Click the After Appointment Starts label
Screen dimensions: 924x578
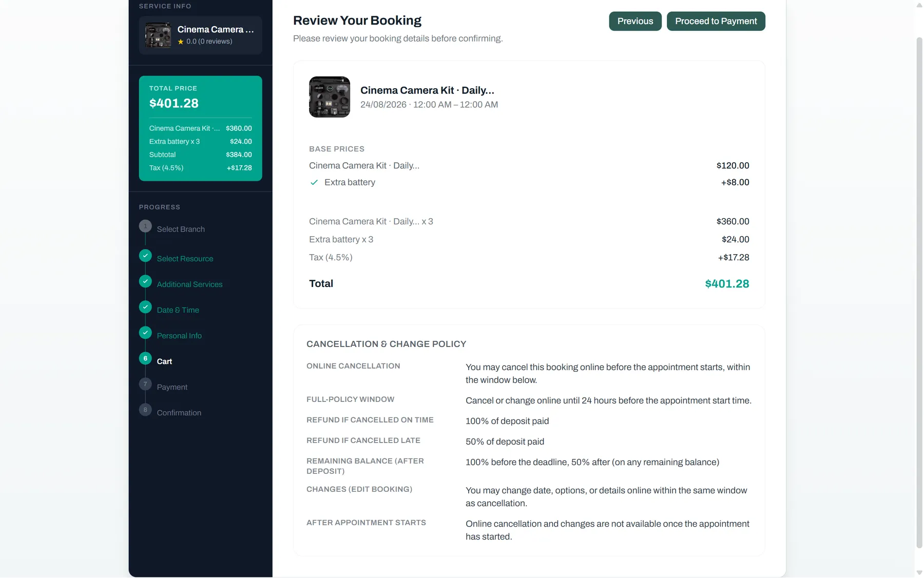pyautogui.click(x=366, y=523)
